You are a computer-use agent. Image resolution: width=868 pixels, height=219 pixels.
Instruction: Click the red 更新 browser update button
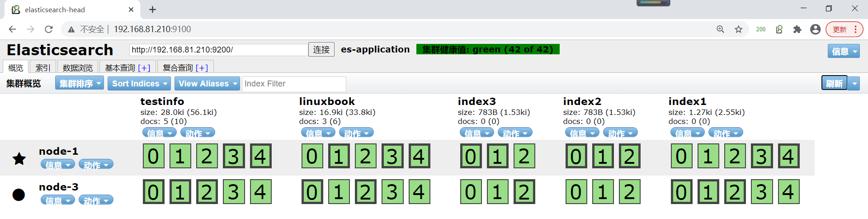point(844,29)
